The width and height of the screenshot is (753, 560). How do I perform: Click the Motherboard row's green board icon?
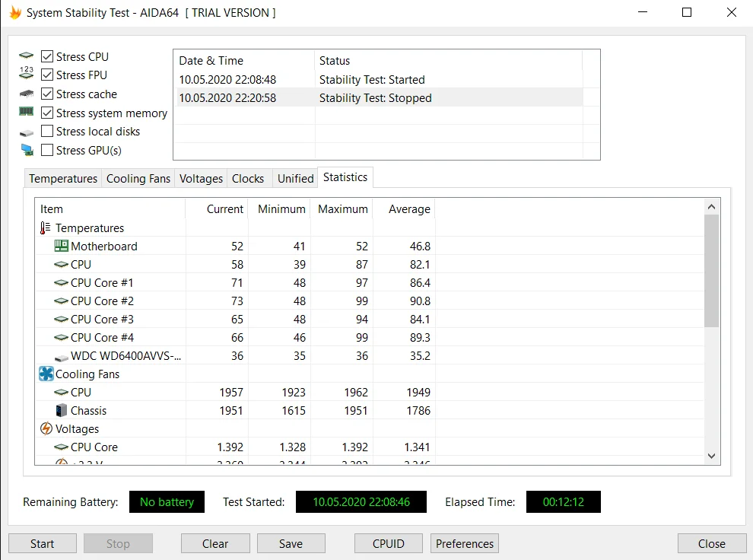click(61, 246)
